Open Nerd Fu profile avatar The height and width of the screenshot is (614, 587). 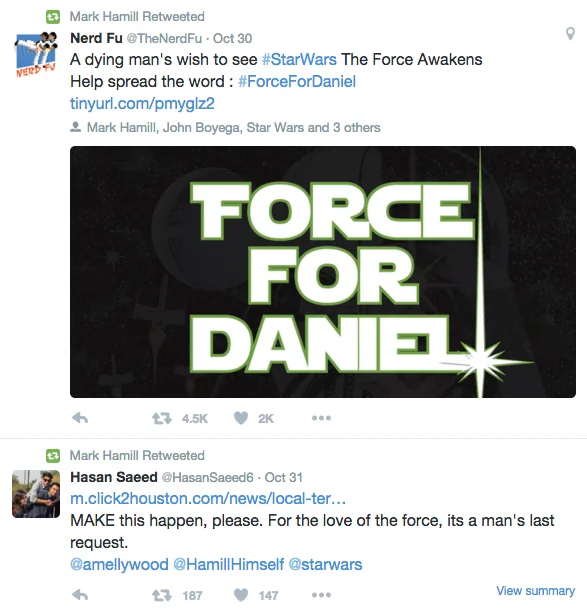point(36,55)
